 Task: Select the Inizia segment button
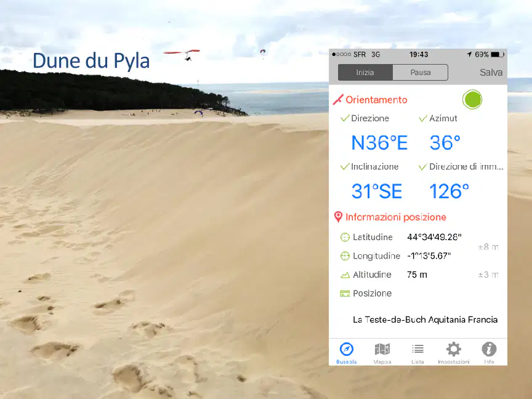(x=365, y=72)
